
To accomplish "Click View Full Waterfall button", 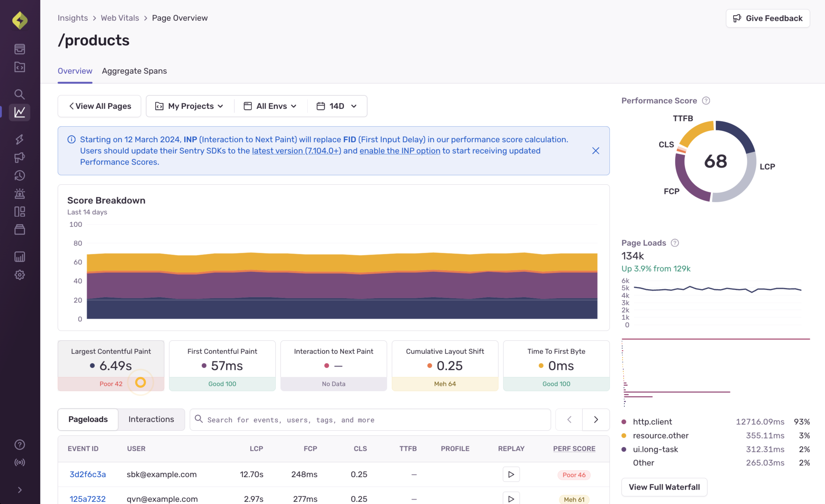I will click(664, 487).
